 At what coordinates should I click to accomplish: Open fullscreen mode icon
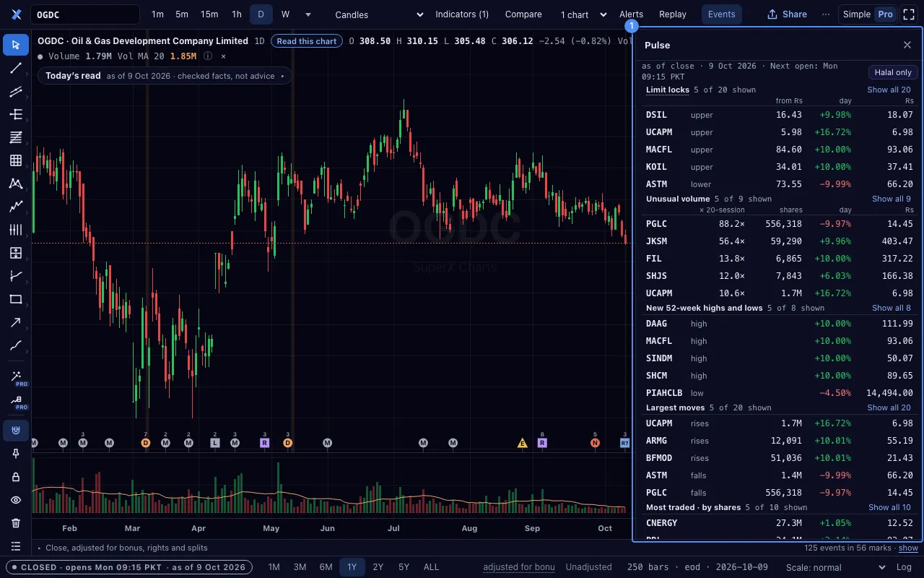[909, 14]
